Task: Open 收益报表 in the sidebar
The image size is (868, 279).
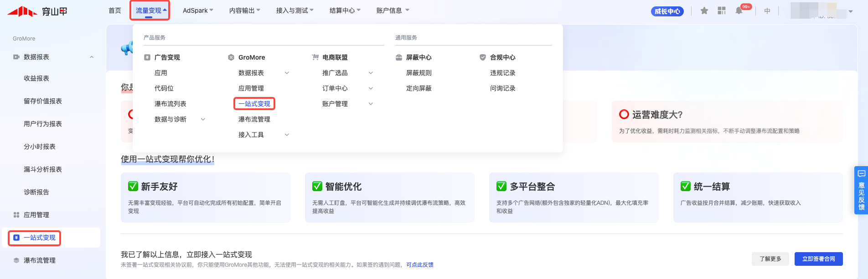Action: click(36, 78)
